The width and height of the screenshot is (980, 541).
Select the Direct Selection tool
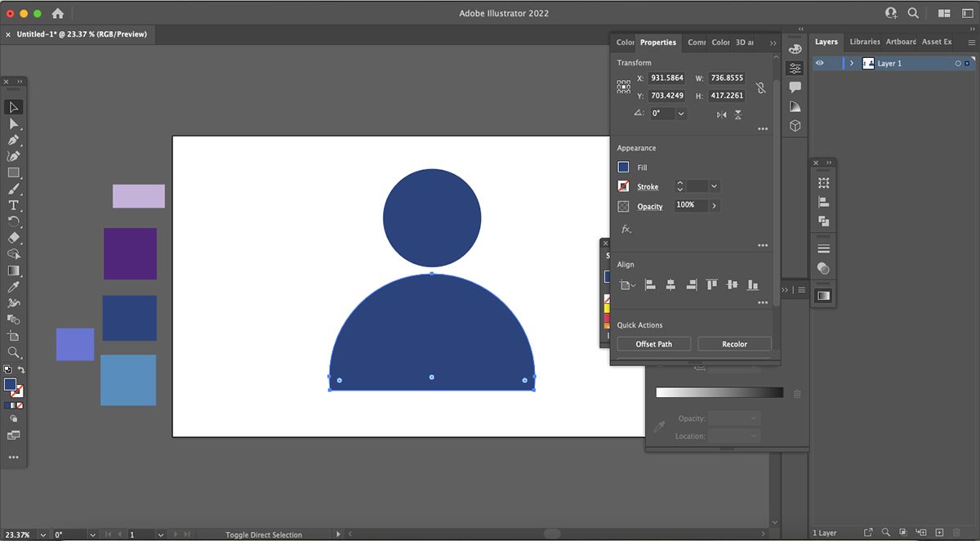click(x=14, y=123)
